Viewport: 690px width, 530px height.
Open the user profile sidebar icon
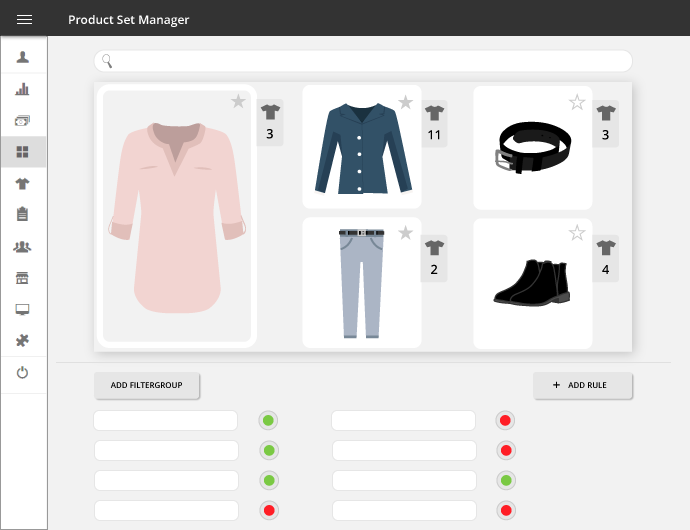22,57
